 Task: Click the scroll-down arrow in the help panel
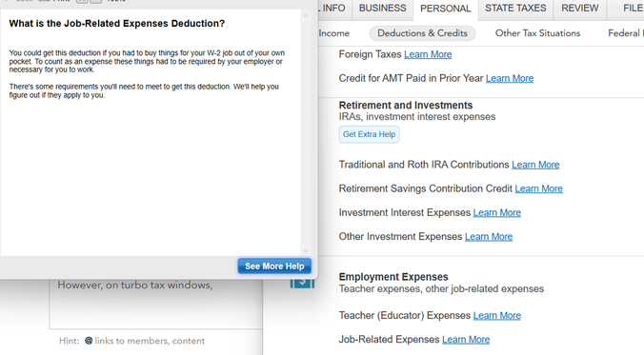pyautogui.click(x=305, y=250)
